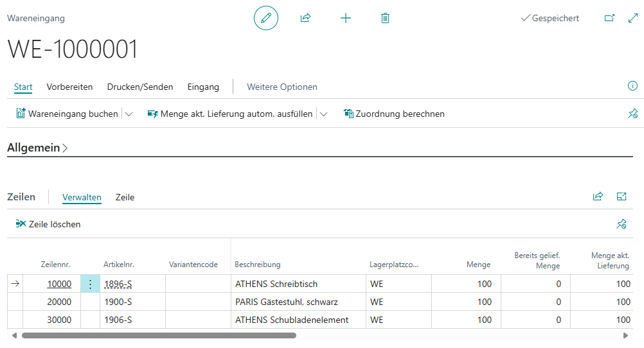The image size is (644, 348).
Task: Click the horizontal scrollbar thumb
Action: [159, 335]
